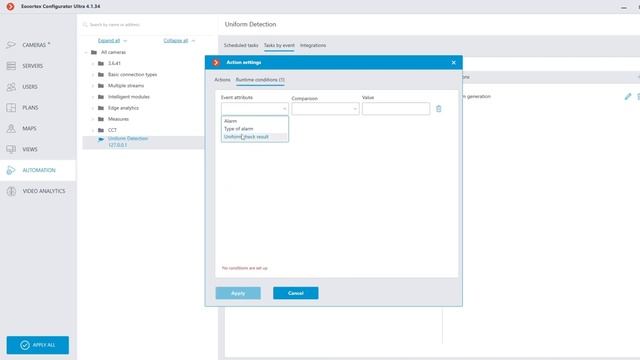Expand the Basic connection types node
This screenshot has width=640, height=360.
[93, 74]
